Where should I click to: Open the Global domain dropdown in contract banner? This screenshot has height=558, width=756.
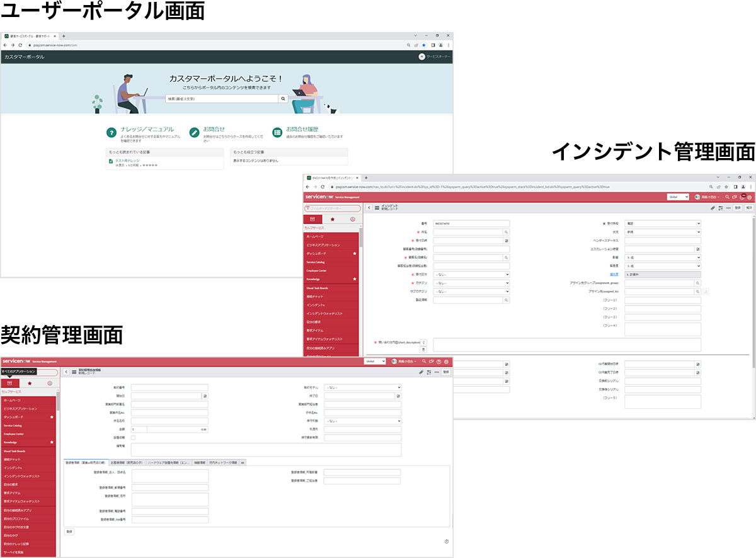pyautogui.click(x=376, y=362)
